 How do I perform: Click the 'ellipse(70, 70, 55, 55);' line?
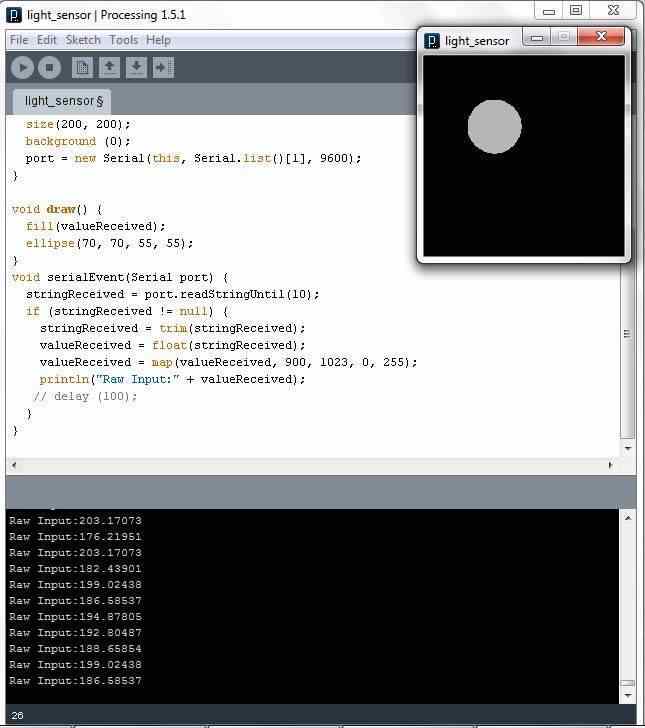(x=110, y=243)
